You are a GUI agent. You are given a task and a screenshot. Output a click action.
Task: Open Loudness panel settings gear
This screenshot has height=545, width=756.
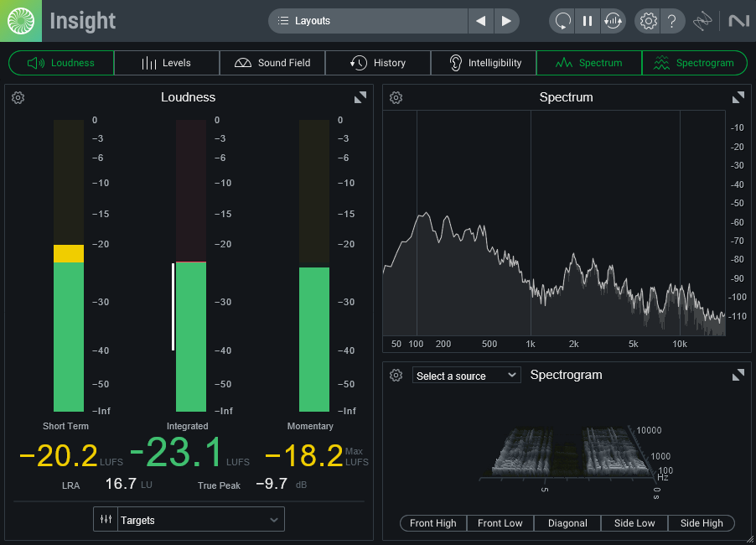point(18,97)
